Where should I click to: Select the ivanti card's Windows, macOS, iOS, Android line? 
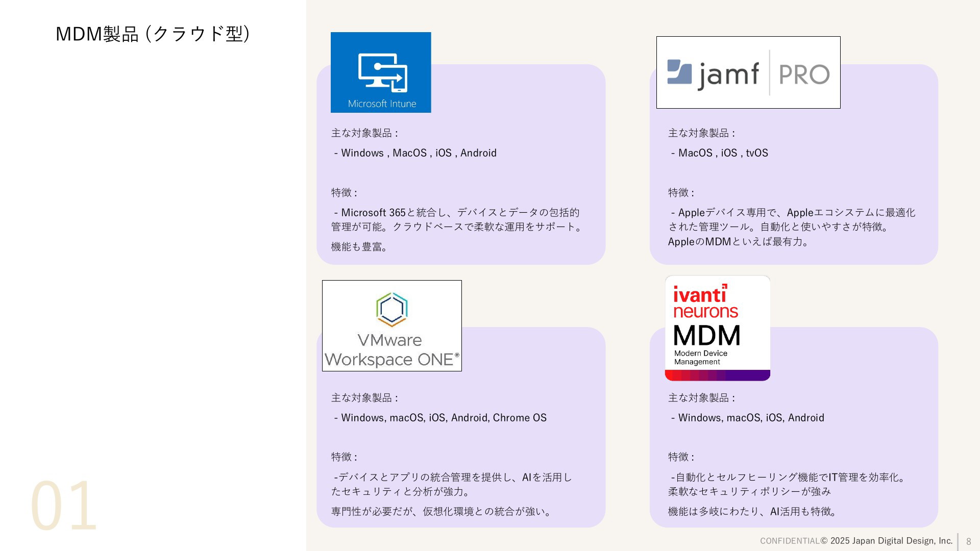[747, 418]
